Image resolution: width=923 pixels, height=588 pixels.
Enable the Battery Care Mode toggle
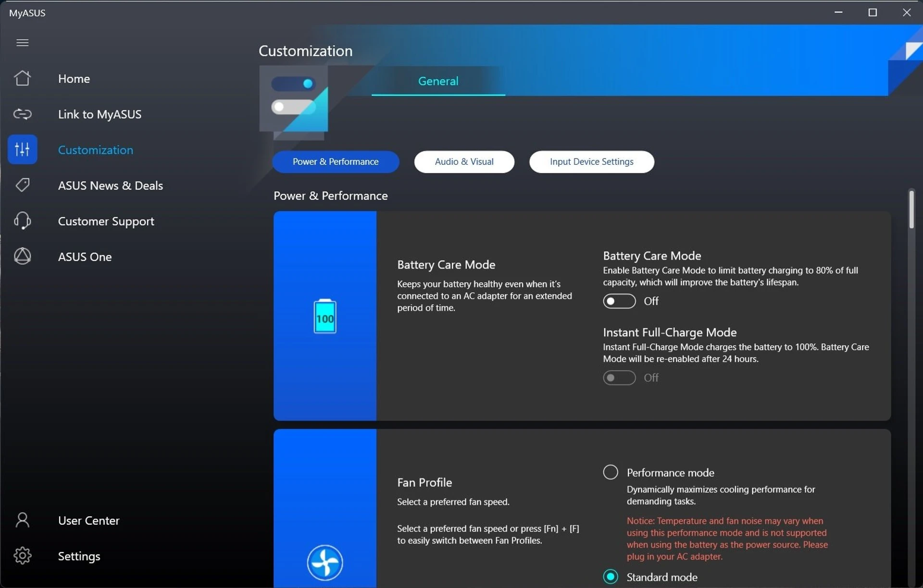(619, 301)
